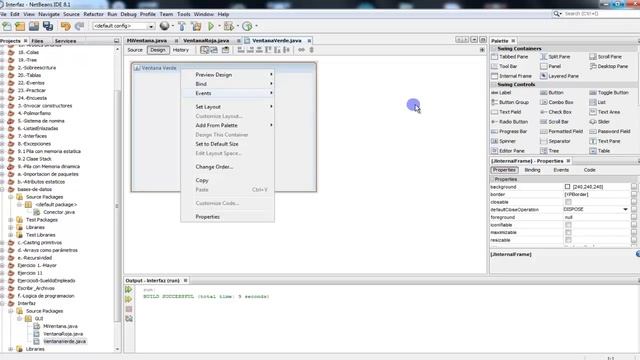Run the project with green arrow

click(x=211, y=26)
